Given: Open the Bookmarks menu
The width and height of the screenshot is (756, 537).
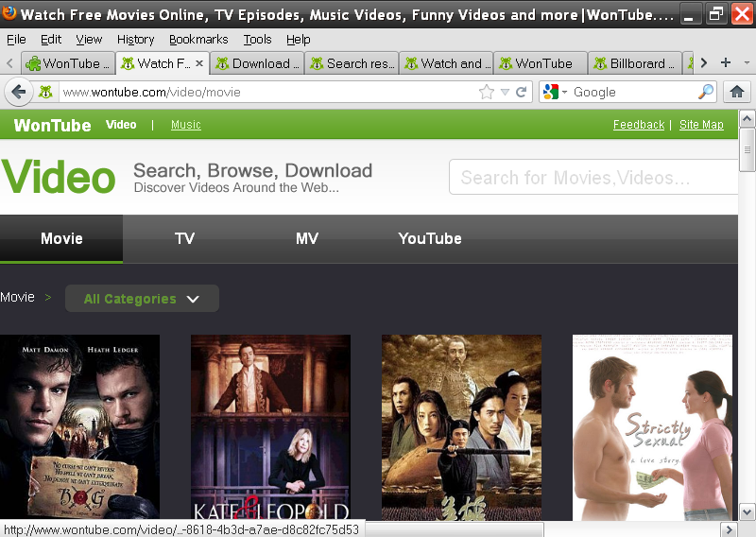Looking at the screenshot, I should point(198,40).
